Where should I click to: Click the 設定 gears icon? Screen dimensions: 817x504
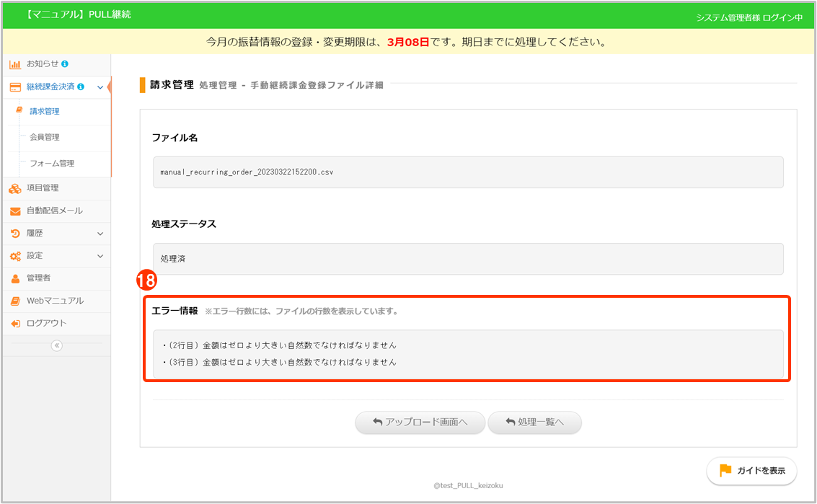(x=14, y=256)
